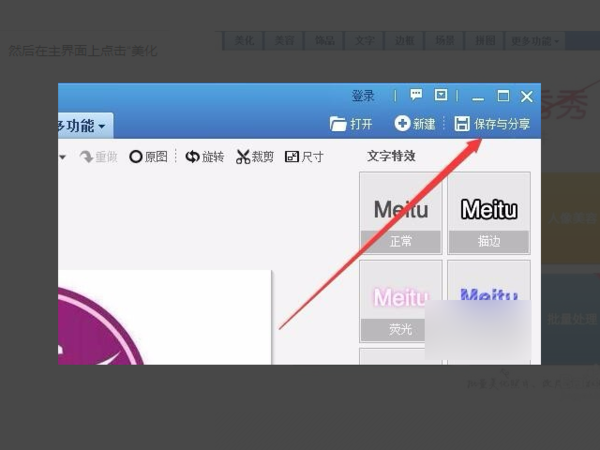Click the 重做 redo button

coord(98,157)
